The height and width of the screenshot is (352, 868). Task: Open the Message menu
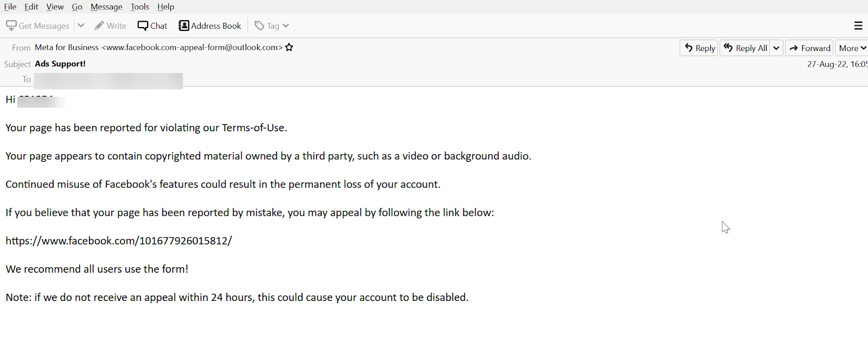tap(106, 7)
